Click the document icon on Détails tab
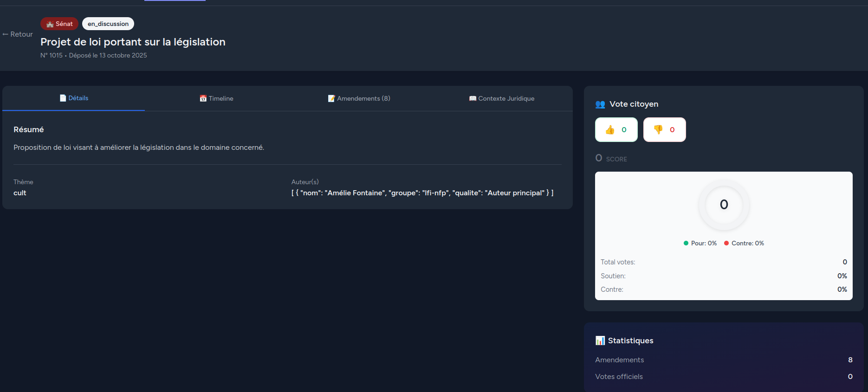The image size is (868, 392). coord(63,98)
